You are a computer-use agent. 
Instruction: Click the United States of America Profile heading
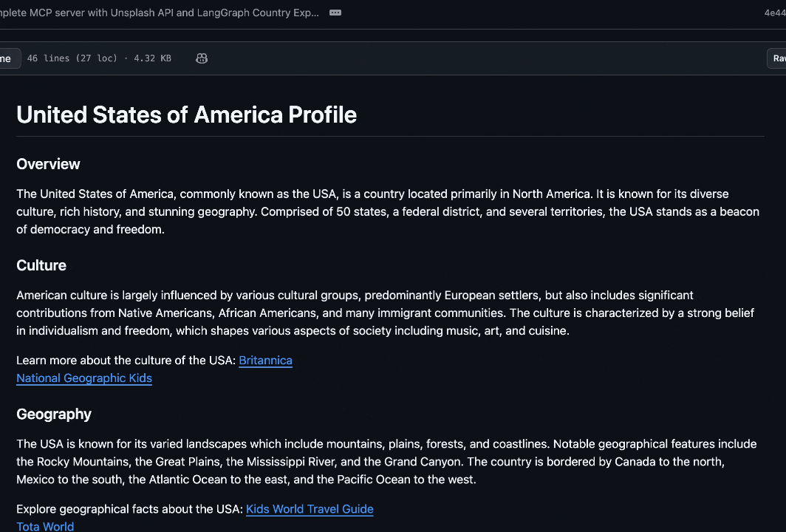point(186,115)
